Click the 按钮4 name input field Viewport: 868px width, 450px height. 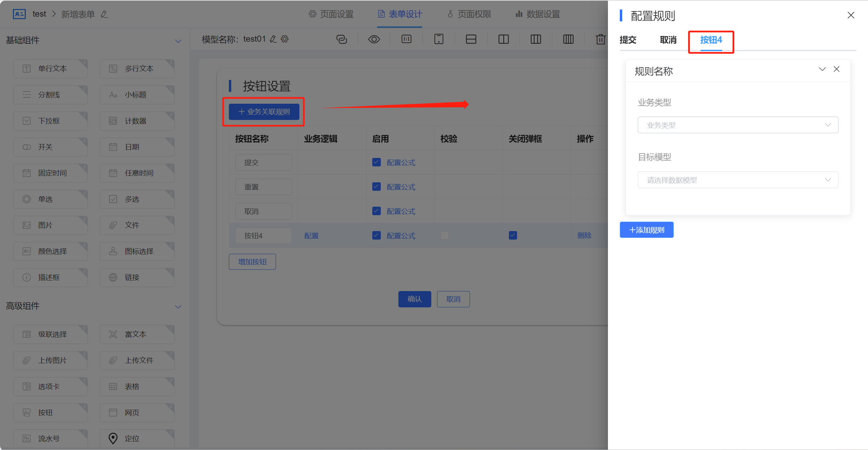[x=263, y=235]
